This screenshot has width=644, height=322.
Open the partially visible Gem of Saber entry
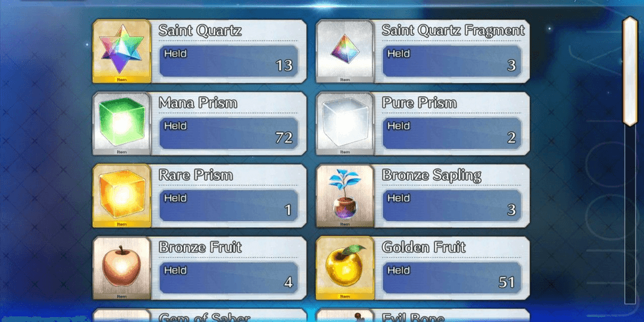(x=199, y=315)
